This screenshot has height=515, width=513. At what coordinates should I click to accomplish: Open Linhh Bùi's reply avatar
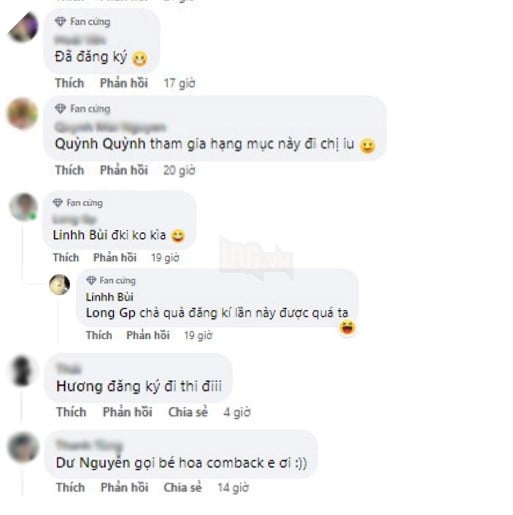(60, 285)
